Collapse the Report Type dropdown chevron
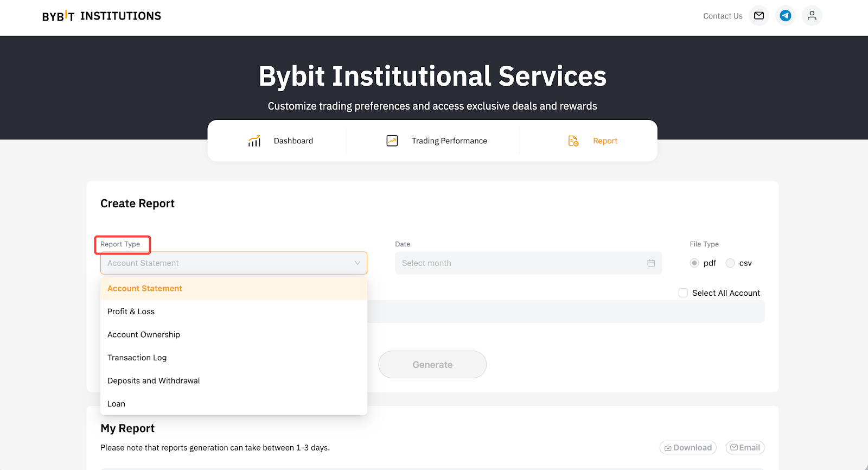 (x=358, y=263)
